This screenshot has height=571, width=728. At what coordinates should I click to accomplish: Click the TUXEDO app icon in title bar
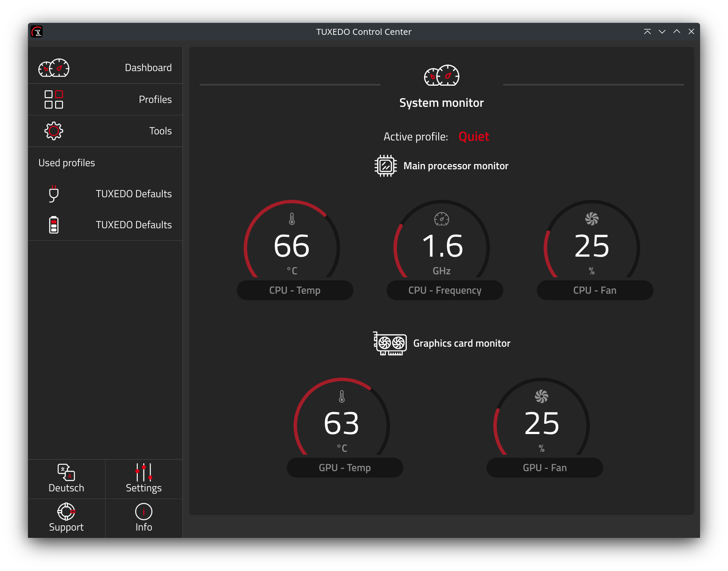point(37,31)
